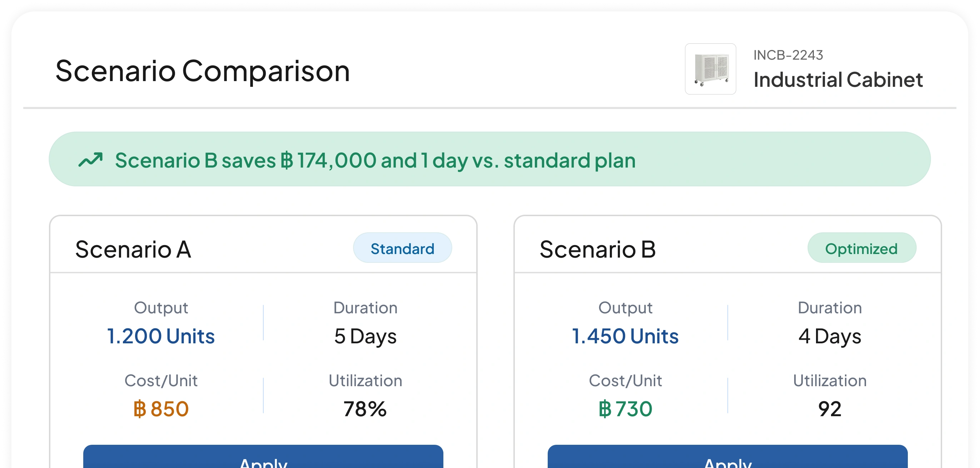Click the 1.450 Units output value
Screen dimensions: 980x468
(x=625, y=336)
